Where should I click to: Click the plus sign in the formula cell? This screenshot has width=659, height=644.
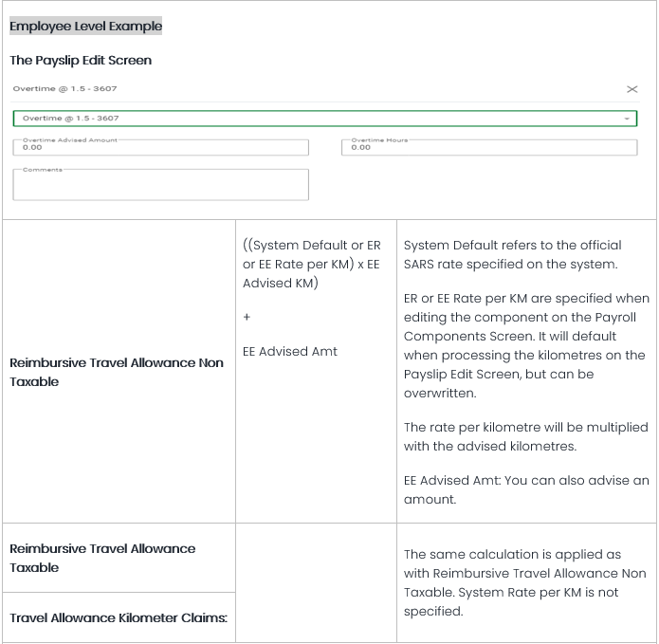coord(247,318)
